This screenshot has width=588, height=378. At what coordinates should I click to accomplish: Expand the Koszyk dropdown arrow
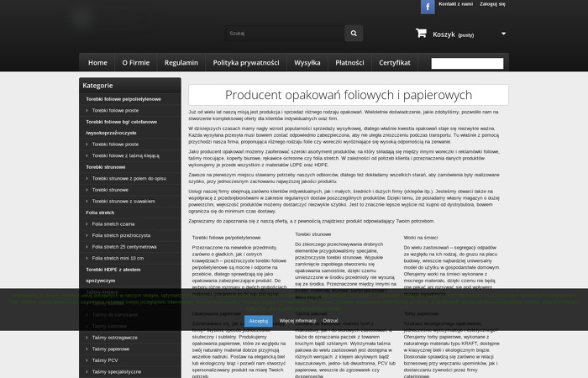tap(504, 34)
